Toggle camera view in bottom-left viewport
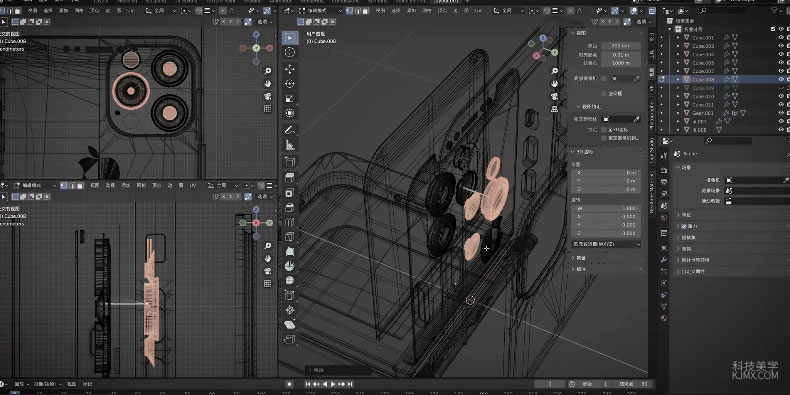The height and width of the screenshot is (395, 790). tap(268, 271)
